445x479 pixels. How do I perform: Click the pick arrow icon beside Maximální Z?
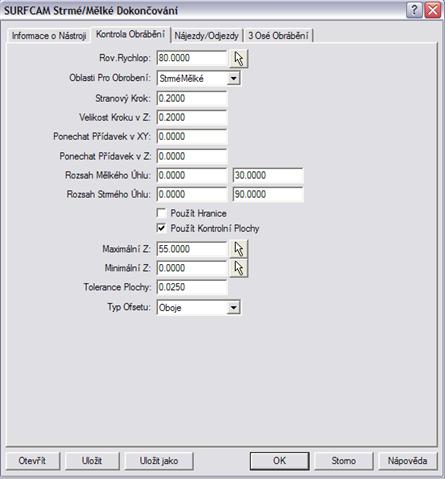coord(239,249)
